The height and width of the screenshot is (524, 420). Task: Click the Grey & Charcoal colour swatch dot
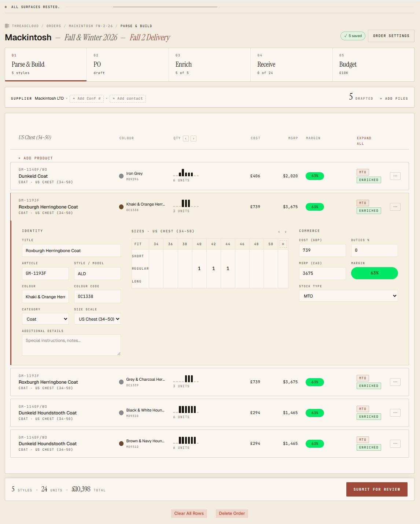121,382
